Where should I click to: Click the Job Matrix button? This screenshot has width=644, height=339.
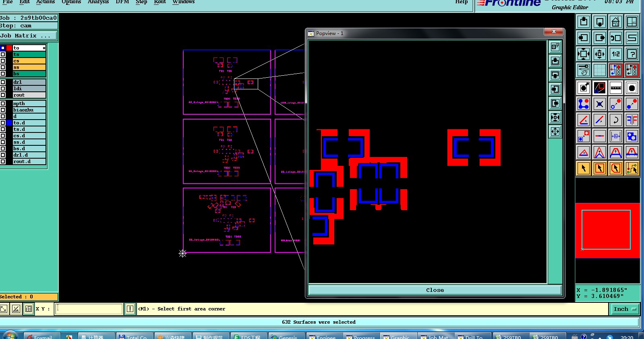[x=29, y=36]
